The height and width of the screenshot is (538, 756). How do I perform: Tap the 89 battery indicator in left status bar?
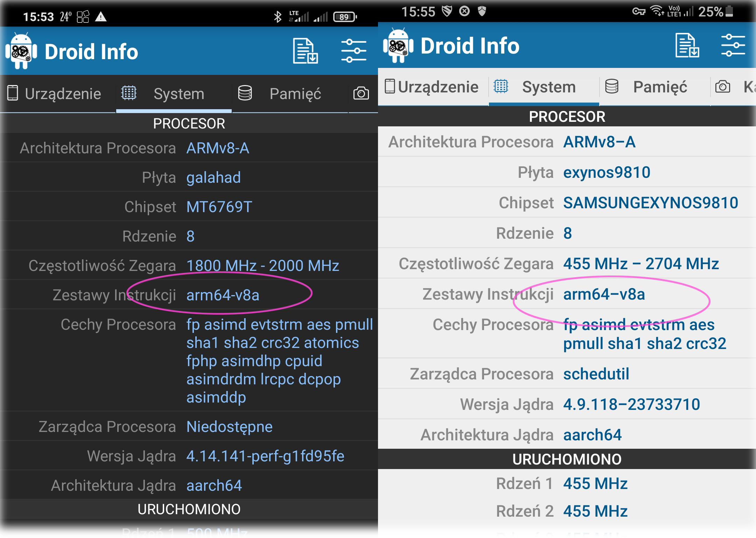point(345,16)
